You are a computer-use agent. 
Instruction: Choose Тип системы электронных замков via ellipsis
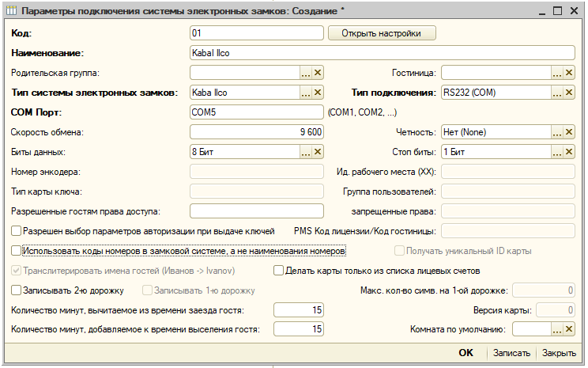coord(306,93)
